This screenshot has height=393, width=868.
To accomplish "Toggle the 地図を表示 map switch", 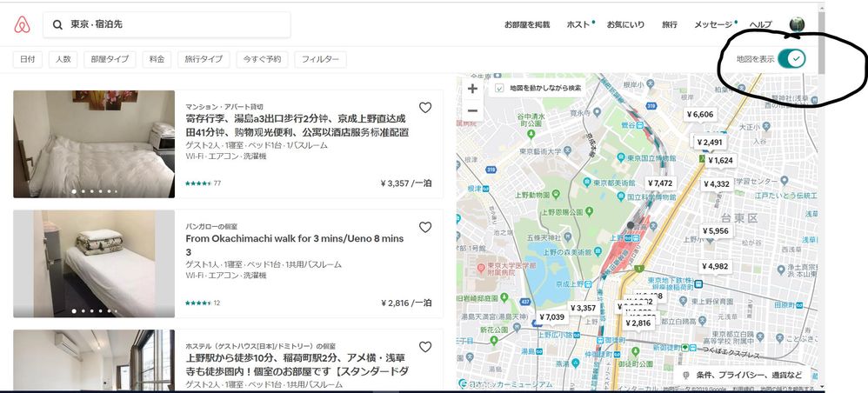I will click(791, 59).
